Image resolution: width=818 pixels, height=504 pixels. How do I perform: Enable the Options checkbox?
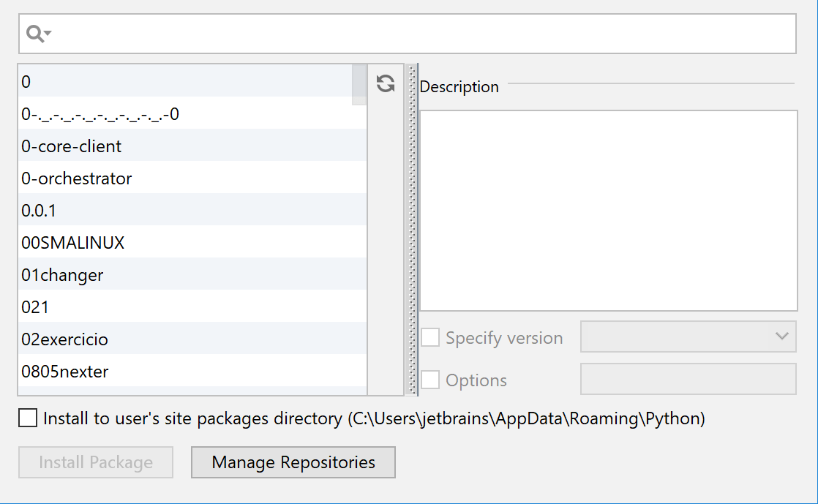tap(430, 380)
